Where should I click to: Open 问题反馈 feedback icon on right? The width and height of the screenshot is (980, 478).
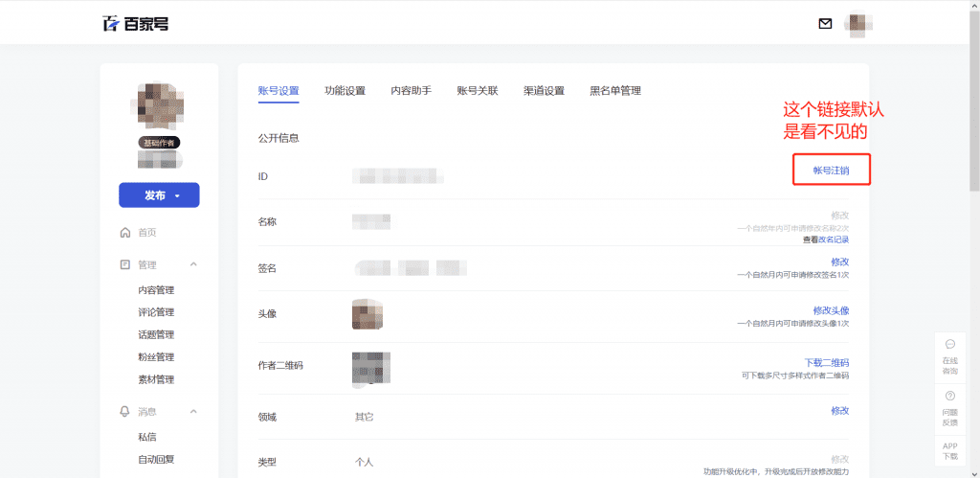coord(949,396)
